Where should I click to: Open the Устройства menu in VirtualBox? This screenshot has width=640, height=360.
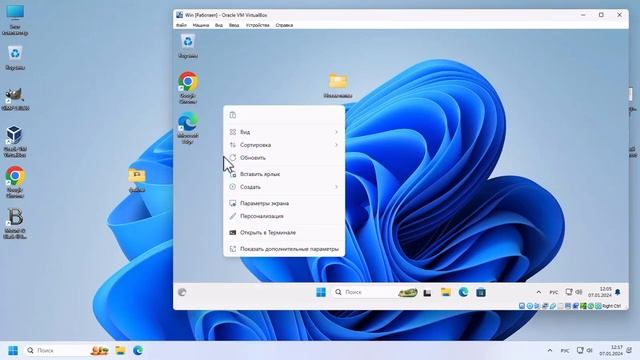click(258, 25)
